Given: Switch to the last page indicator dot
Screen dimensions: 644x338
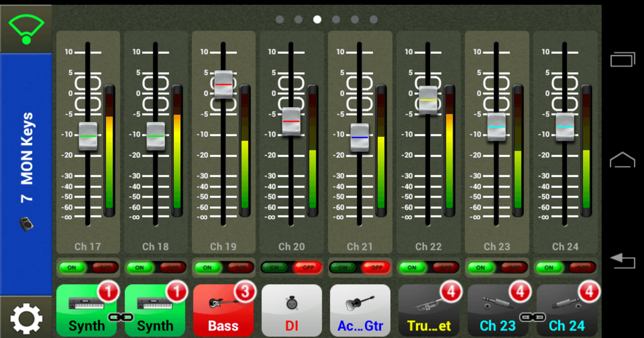Looking at the screenshot, I should pyautogui.click(x=374, y=19).
